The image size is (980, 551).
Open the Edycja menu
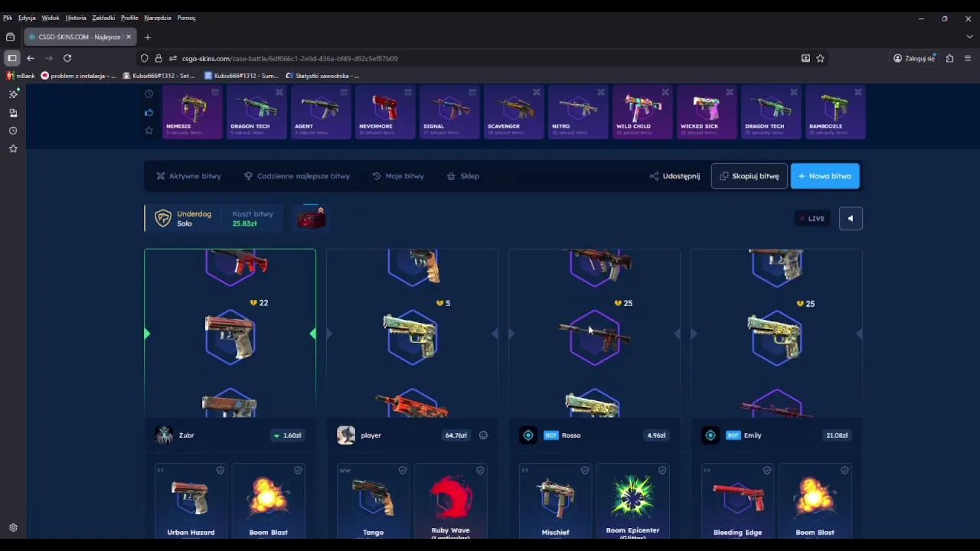tap(27, 18)
